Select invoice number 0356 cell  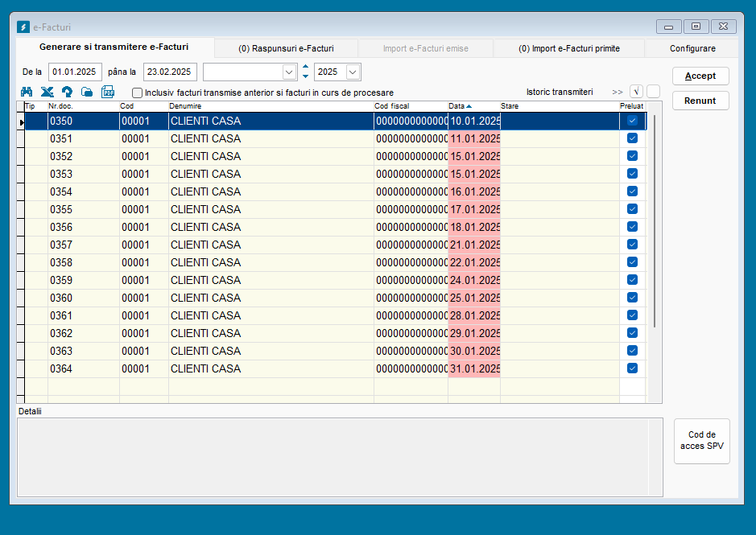[x=84, y=227]
